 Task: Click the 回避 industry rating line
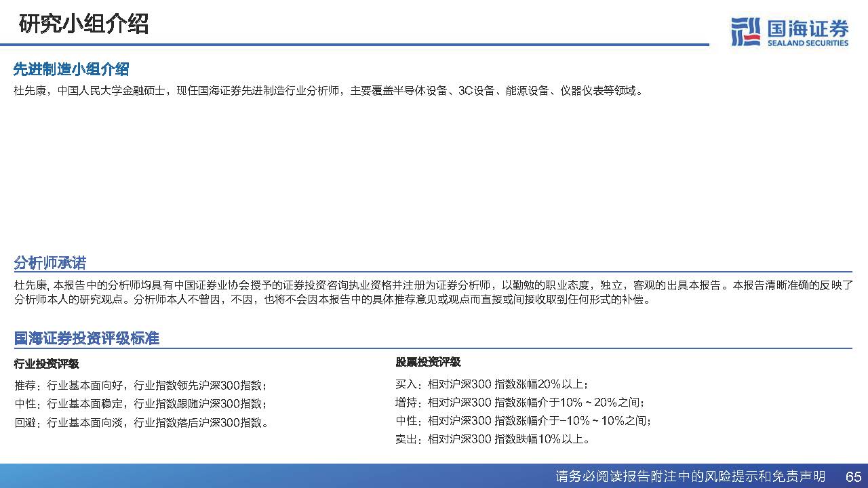141,423
